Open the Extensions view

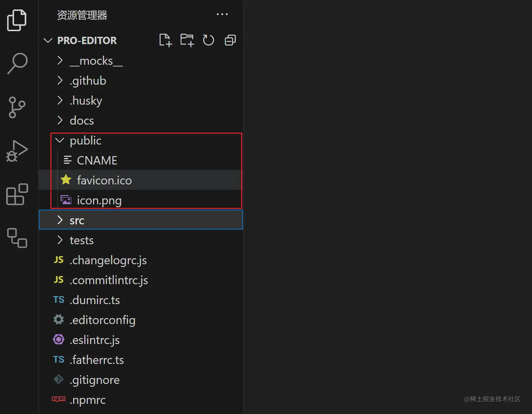point(17,194)
